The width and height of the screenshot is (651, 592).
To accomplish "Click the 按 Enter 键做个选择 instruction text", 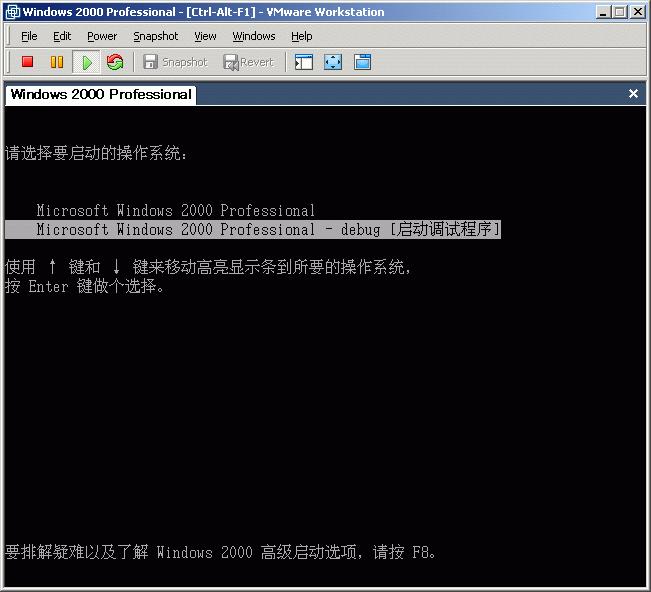I will point(85,286).
